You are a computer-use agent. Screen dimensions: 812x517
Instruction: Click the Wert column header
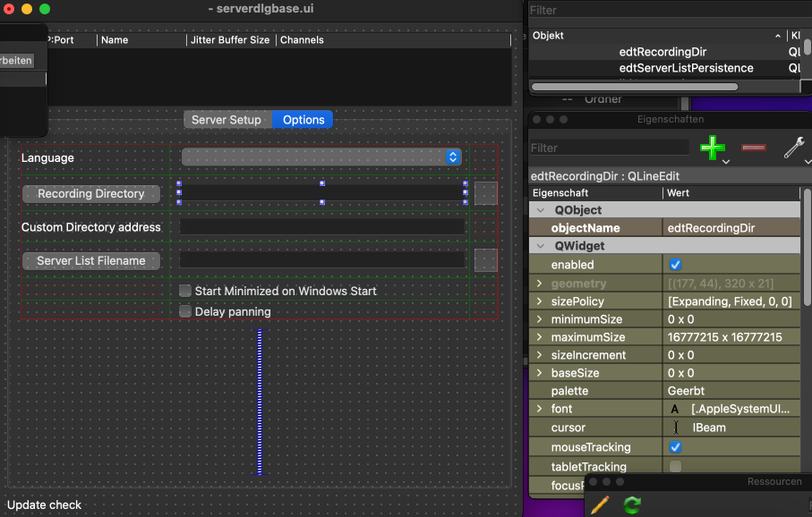[x=731, y=193]
